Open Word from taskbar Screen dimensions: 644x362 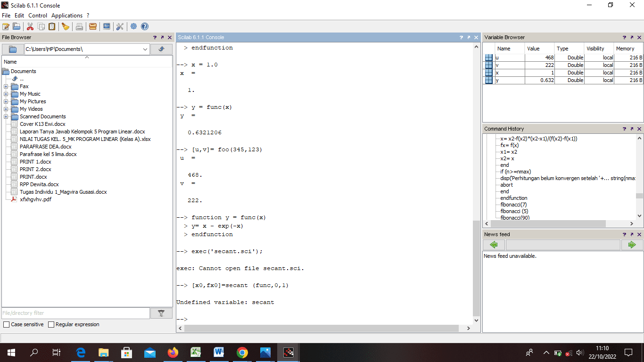click(x=219, y=352)
